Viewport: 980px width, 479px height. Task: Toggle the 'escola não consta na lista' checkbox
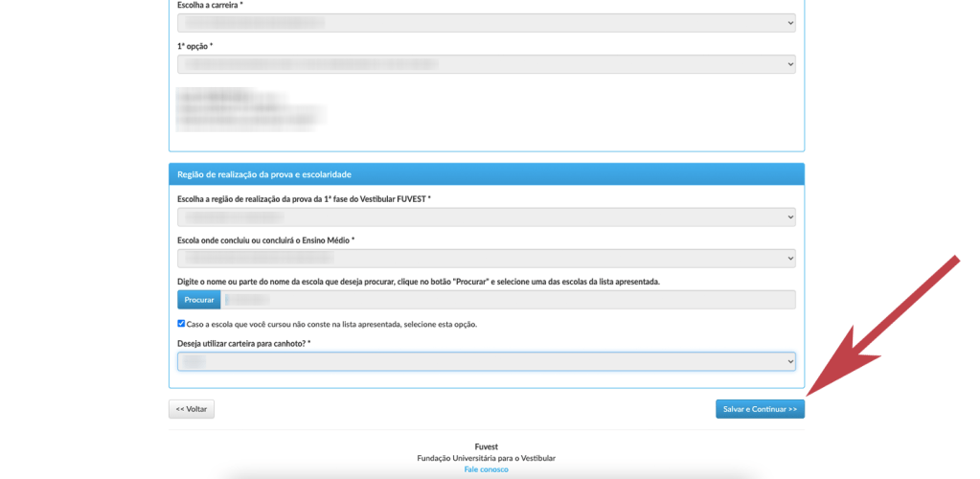coord(181,324)
